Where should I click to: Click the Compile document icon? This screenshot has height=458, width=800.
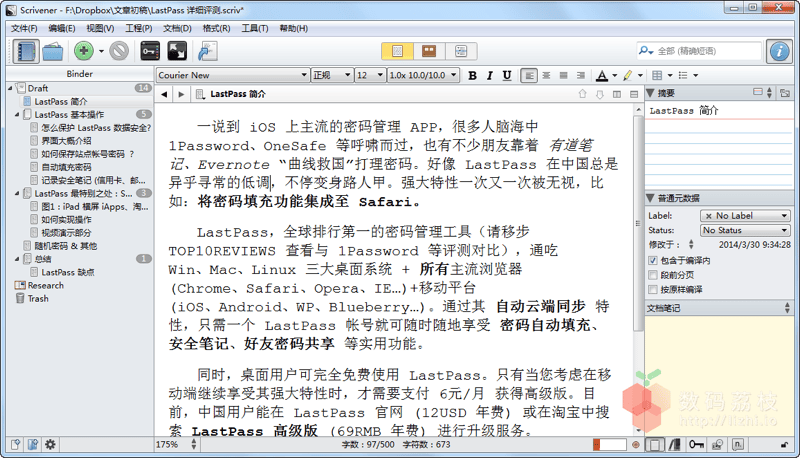(208, 51)
